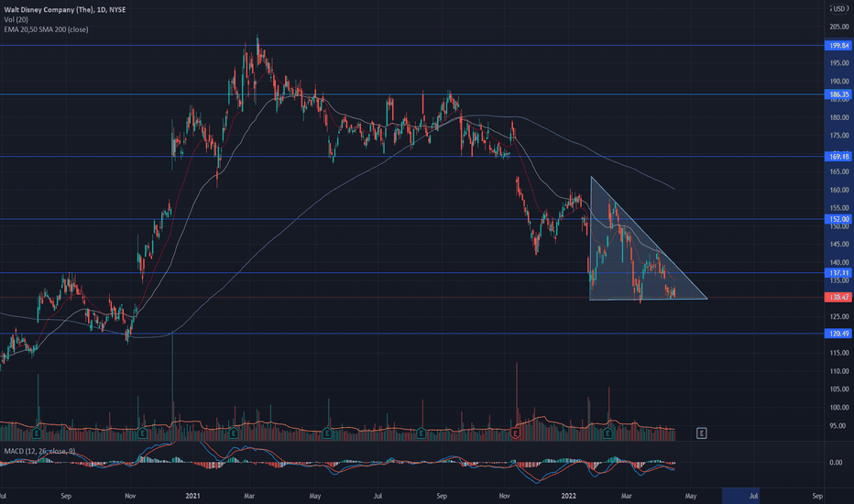
Task: Click the 205.00 price scale value
Action: click(838, 27)
